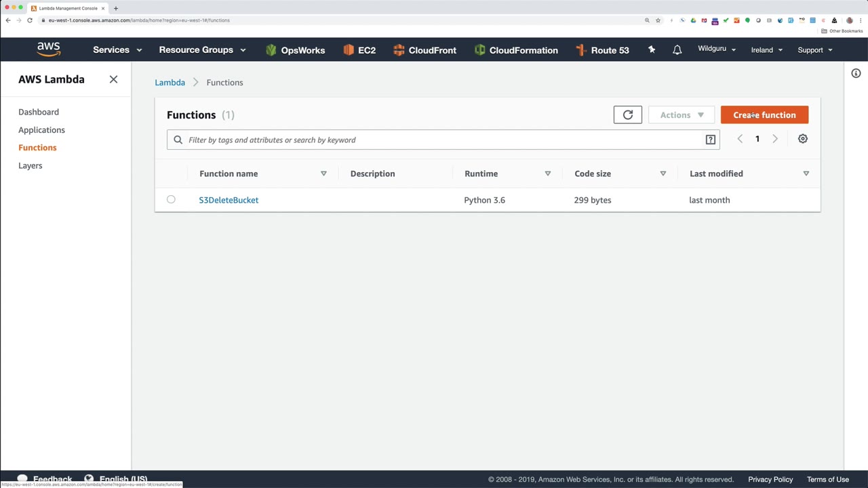Click the Description column header
868x488 pixels.
point(372,174)
